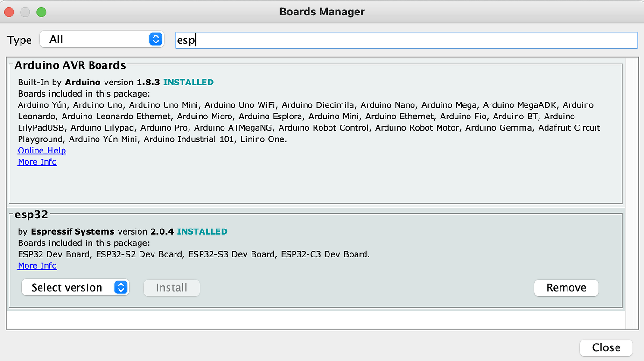Open More Info under Arduino AVR Boards
This screenshot has width=644, height=361.
(37, 162)
